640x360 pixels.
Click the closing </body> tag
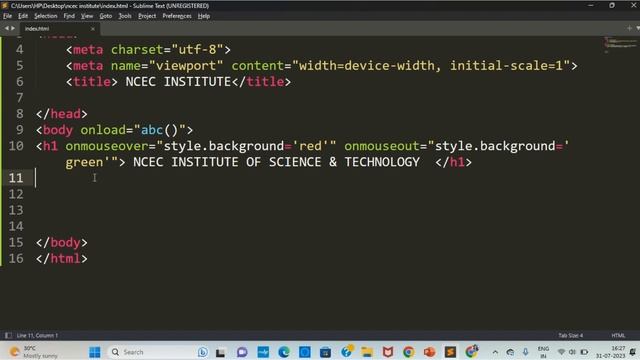click(x=62, y=242)
